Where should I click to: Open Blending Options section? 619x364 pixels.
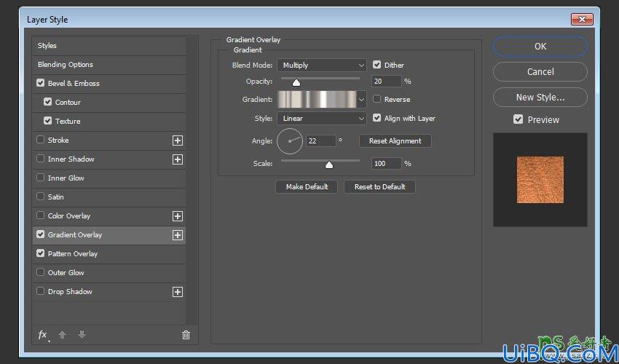click(x=109, y=65)
